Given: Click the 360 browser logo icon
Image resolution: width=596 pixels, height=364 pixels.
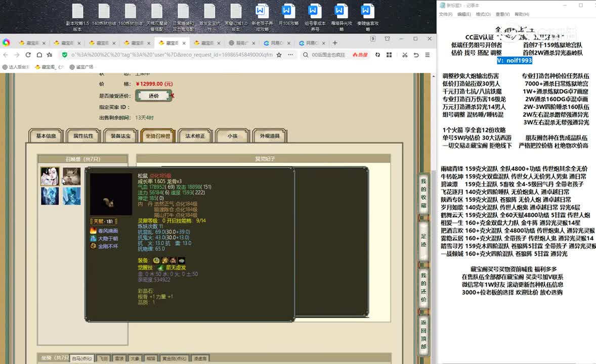Looking at the screenshot, I should 6,42.
